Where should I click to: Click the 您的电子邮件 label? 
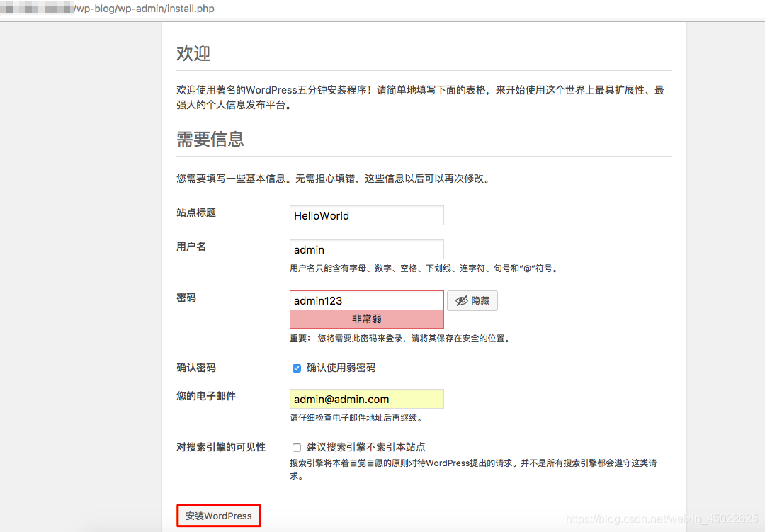tap(206, 396)
